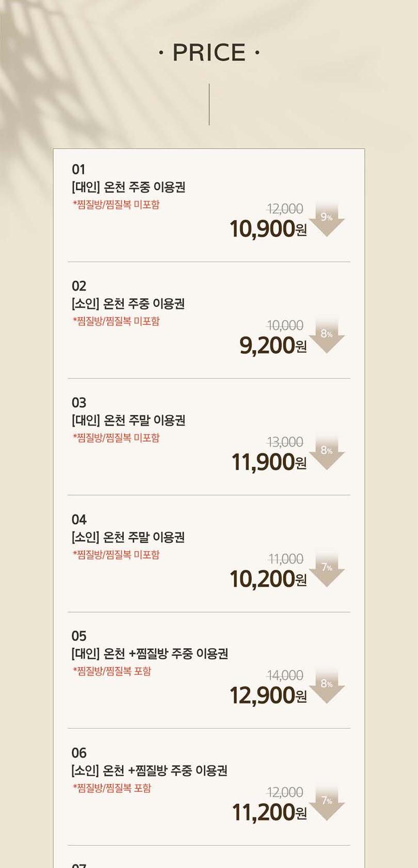Click the 9,200원 sale price
Viewport: 418px width, 868px height.
click(x=273, y=345)
